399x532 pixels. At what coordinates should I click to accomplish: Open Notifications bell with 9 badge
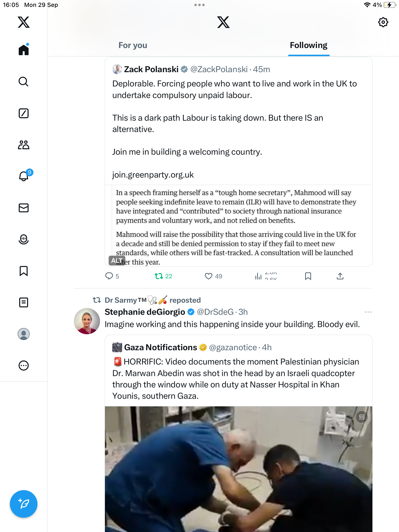click(x=24, y=176)
